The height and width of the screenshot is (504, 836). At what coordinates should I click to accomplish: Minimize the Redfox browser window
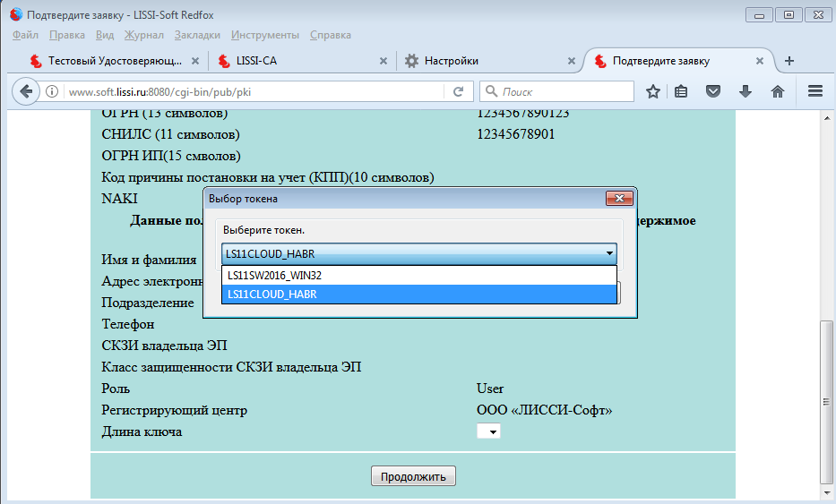click(759, 15)
